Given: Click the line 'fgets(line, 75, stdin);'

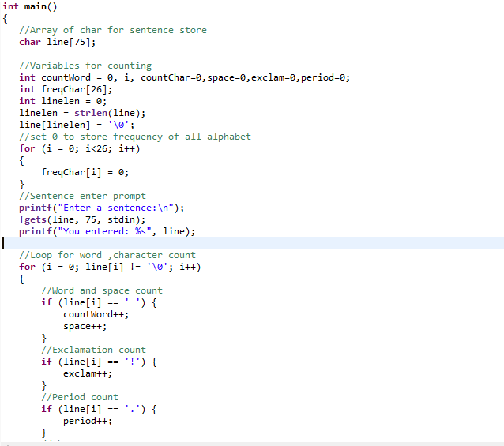Looking at the screenshot, I should coord(82,219).
